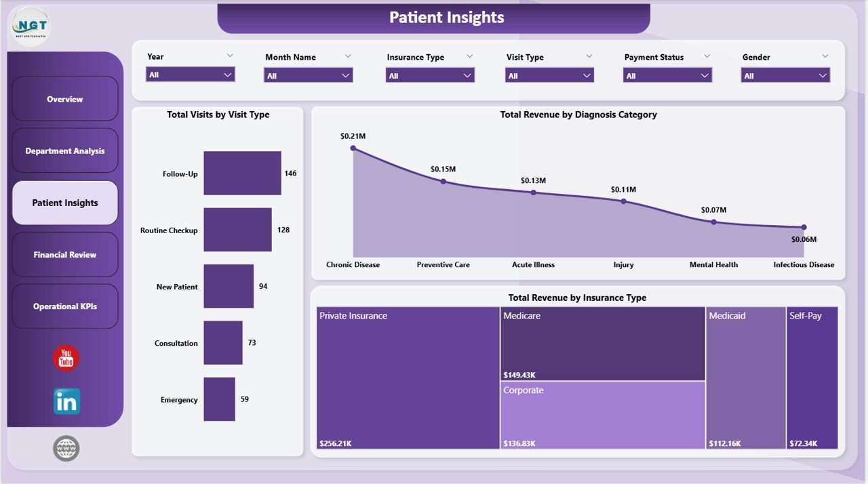
Task: Select the Chronic Disease data point
Action: point(353,148)
